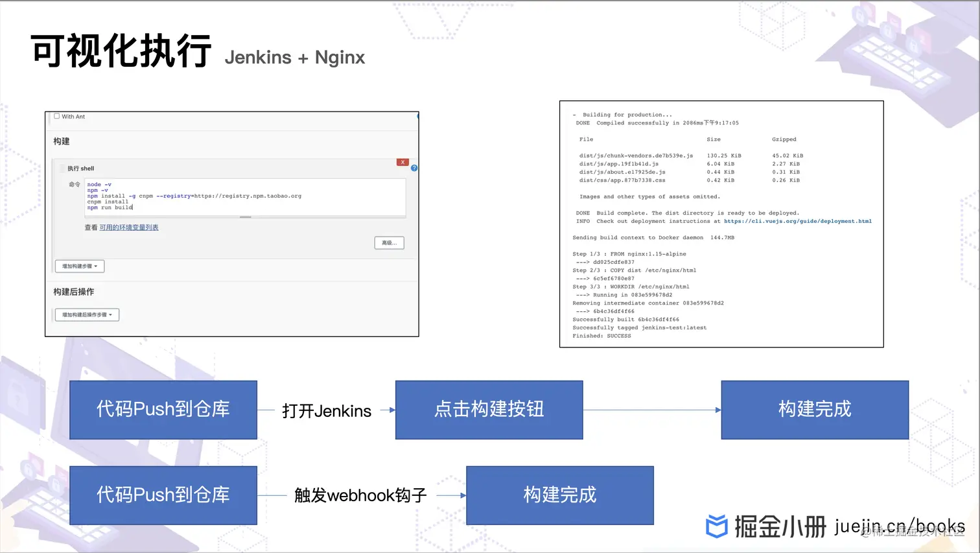Select the 构建 section heading
Image resolution: width=980 pixels, height=553 pixels.
tap(62, 141)
